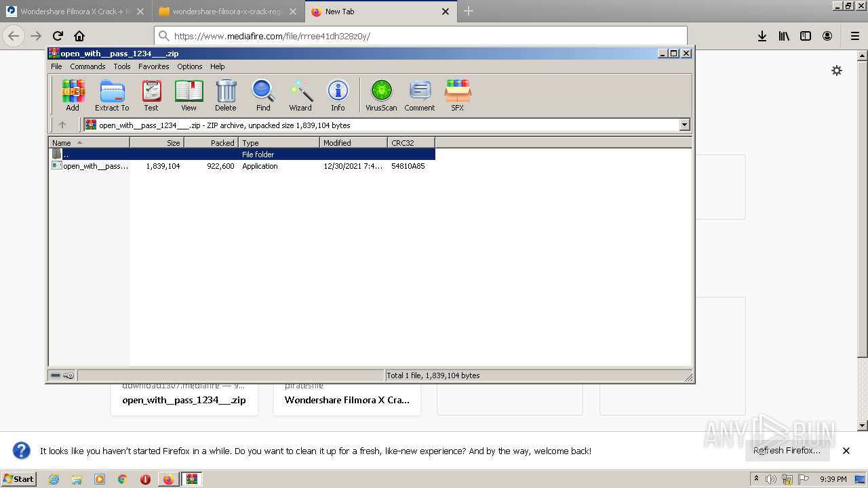Image resolution: width=868 pixels, height=488 pixels.
Task: Open the View file tool
Action: [x=189, y=95]
